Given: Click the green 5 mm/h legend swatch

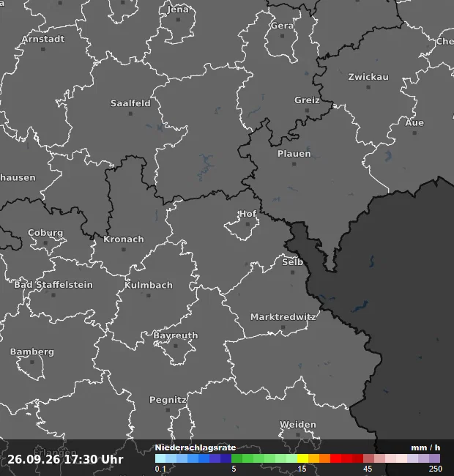Looking at the screenshot, I should coord(237,458).
